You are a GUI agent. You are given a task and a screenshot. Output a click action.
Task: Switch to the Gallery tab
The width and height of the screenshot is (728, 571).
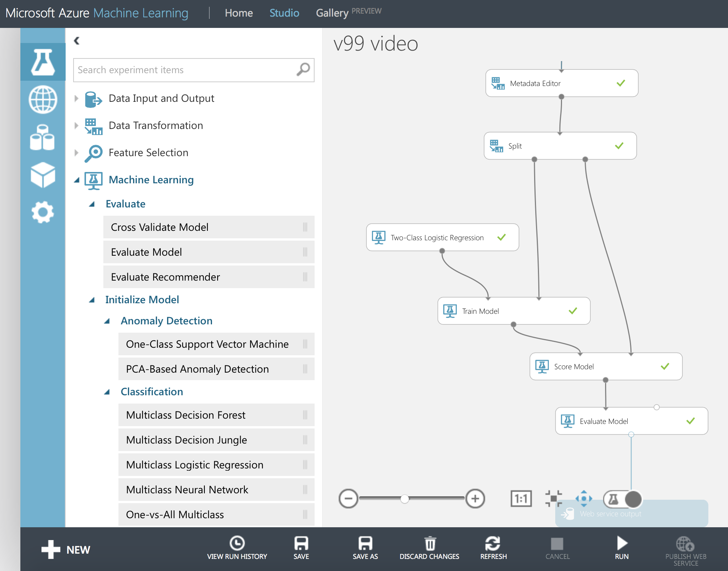pos(332,13)
